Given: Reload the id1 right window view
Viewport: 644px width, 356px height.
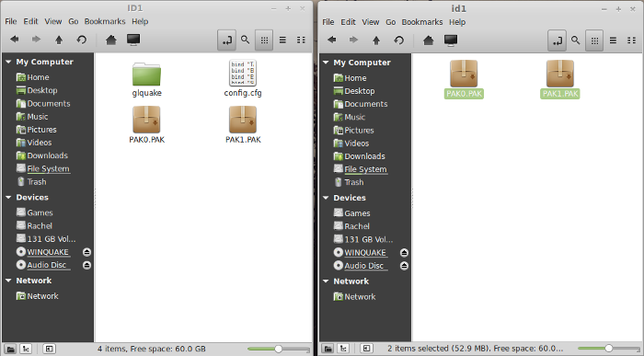Looking at the screenshot, I should point(398,40).
